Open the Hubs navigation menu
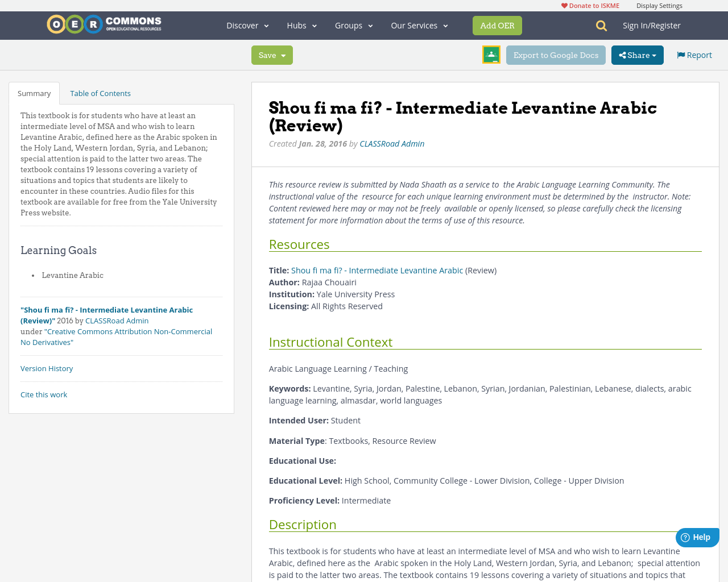Viewport: 728px width, 582px height. [x=301, y=26]
